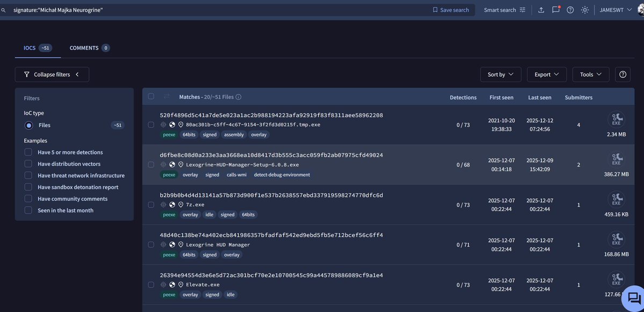The width and height of the screenshot is (644, 312).
Task: Enable 'Seen in the last month' filter
Action: click(28, 210)
